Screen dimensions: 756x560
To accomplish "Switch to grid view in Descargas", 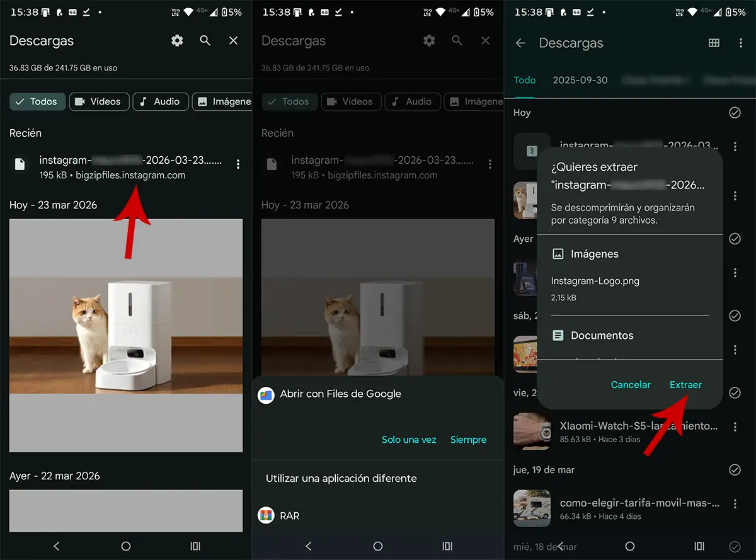I will (714, 43).
